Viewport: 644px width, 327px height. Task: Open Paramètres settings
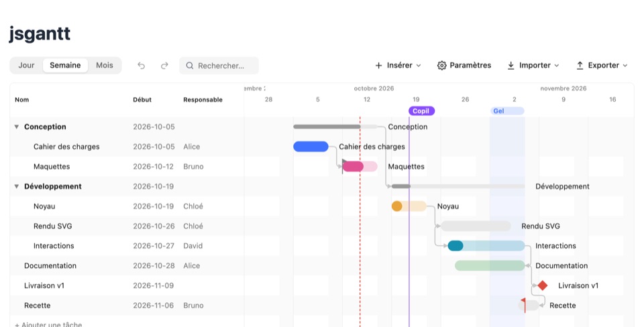point(464,65)
